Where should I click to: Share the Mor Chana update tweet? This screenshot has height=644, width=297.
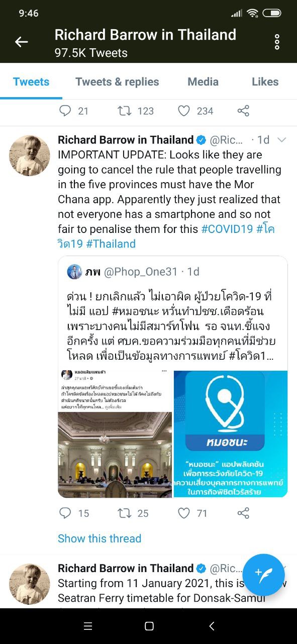(243, 513)
